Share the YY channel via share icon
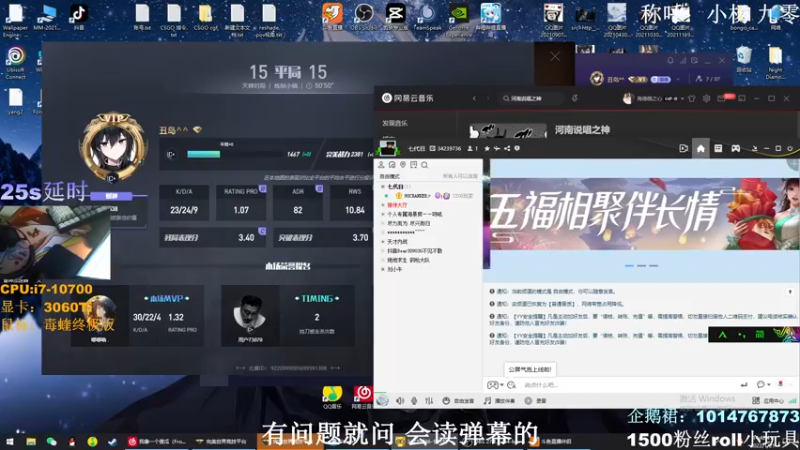Screen dimensions: 800x450 pyautogui.click(x=507, y=148)
